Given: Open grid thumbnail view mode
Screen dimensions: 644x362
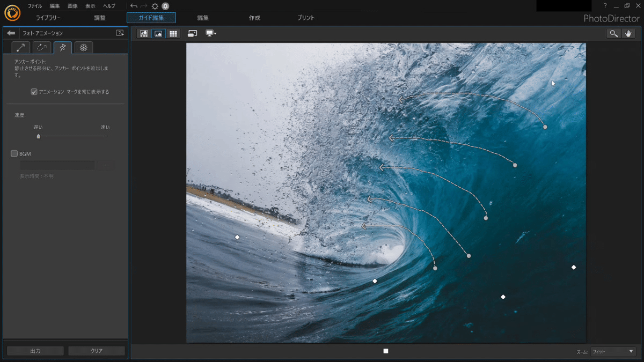Looking at the screenshot, I should pos(173,33).
